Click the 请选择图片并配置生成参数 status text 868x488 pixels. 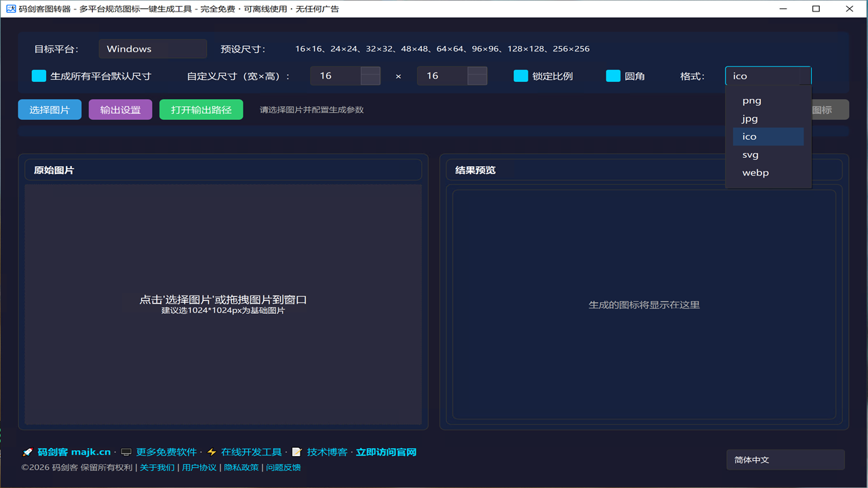pyautogui.click(x=312, y=110)
